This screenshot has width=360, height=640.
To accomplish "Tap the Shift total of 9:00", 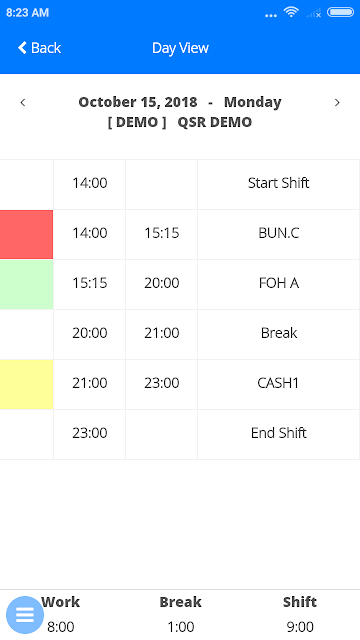I will (300, 627).
